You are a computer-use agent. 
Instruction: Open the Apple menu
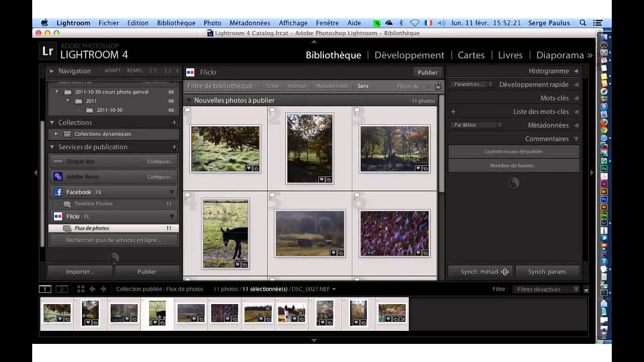point(44,23)
